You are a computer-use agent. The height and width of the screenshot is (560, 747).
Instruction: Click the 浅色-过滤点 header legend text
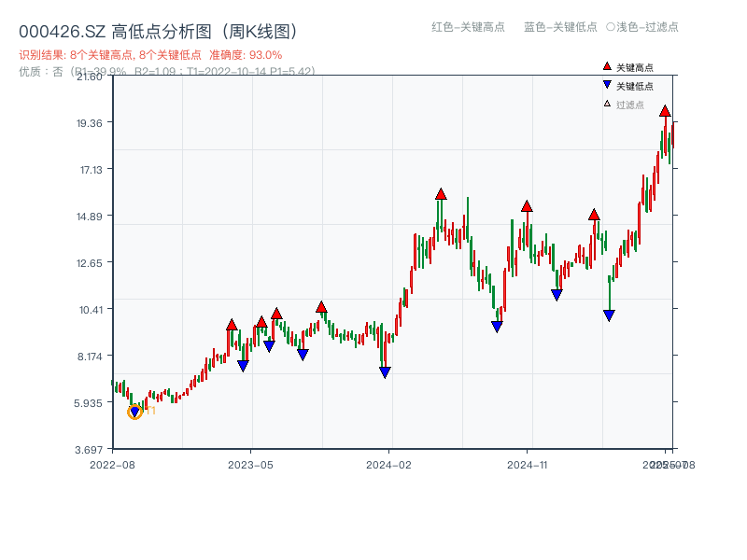[642, 27]
